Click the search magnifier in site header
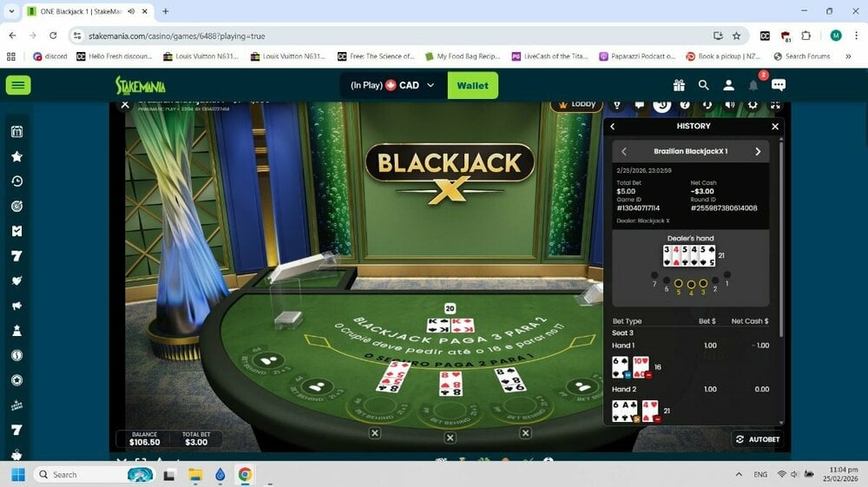Screen dimensions: 868x487 tap(704, 85)
